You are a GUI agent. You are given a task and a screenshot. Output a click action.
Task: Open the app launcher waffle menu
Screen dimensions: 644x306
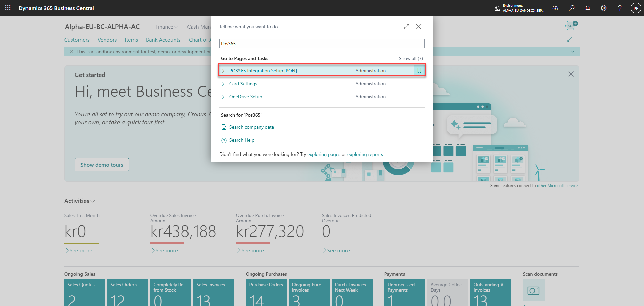[x=8, y=8]
